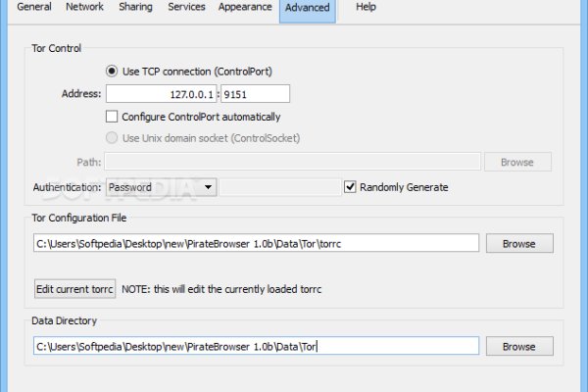Viewport: 588px width, 392px height.
Task: Click the 127.0.0.1 address field
Action: [x=162, y=94]
